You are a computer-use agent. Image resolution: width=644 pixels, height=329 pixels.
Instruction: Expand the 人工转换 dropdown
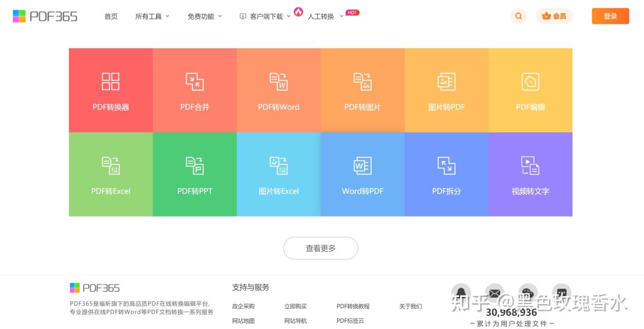[x=326, y=16]
